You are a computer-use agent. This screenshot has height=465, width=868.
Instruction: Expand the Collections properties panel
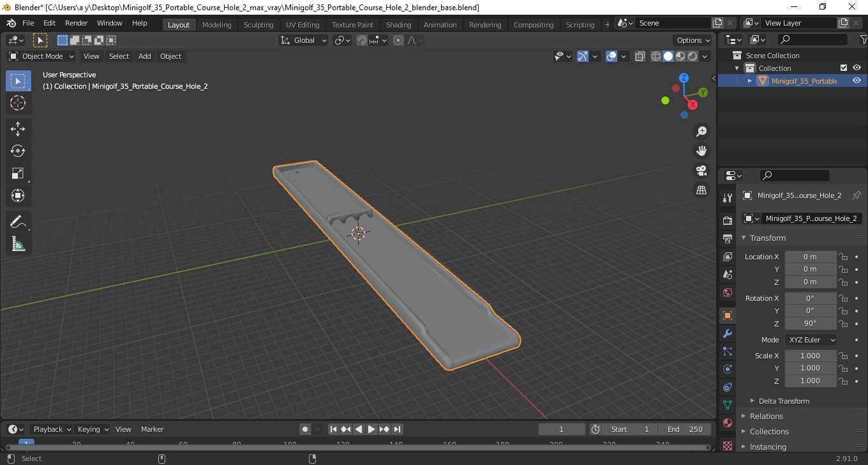[768, 431]
